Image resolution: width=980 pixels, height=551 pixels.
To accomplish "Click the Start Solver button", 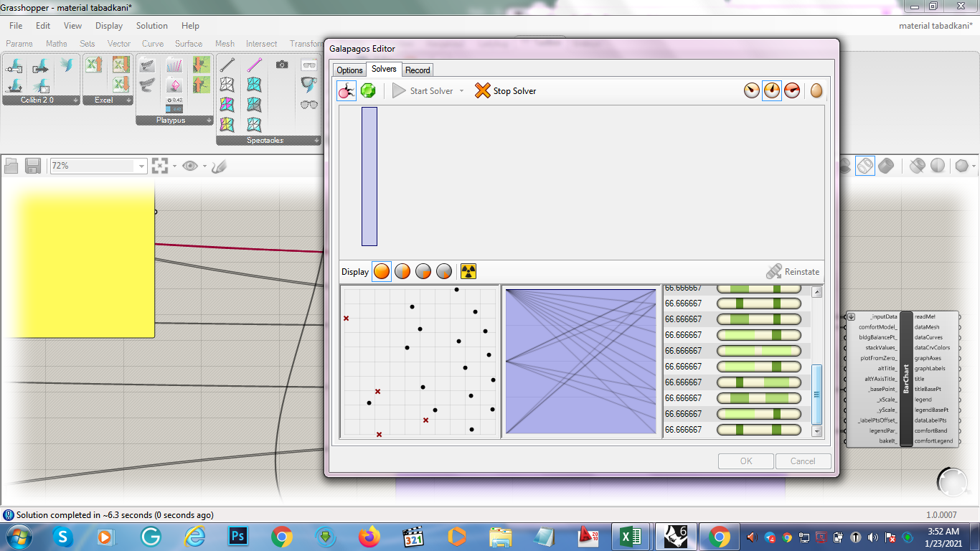I will (x=423, y=91).
